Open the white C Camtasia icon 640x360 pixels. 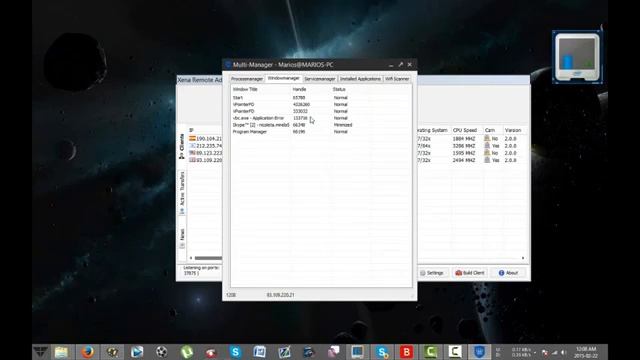455,352
